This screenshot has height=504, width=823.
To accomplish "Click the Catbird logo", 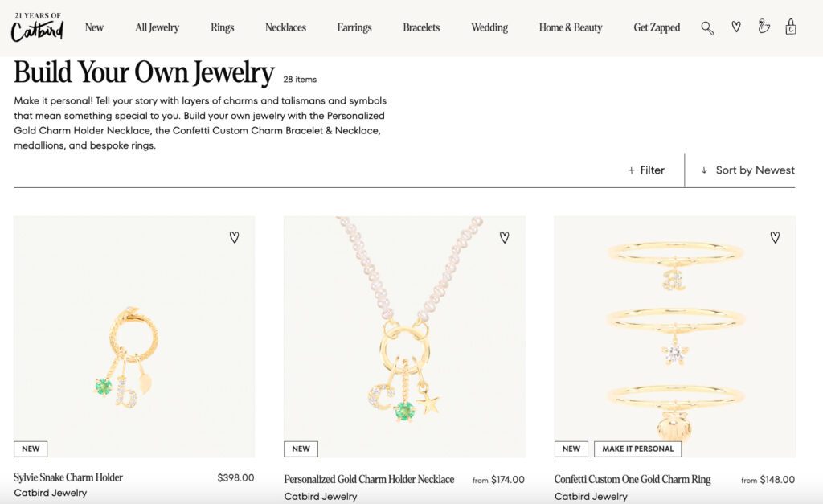I will pos(37,27).
